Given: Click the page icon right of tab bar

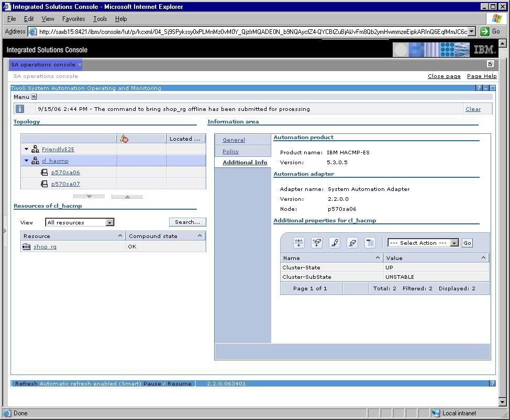Looking at the screenshot, I should point(491,64).
